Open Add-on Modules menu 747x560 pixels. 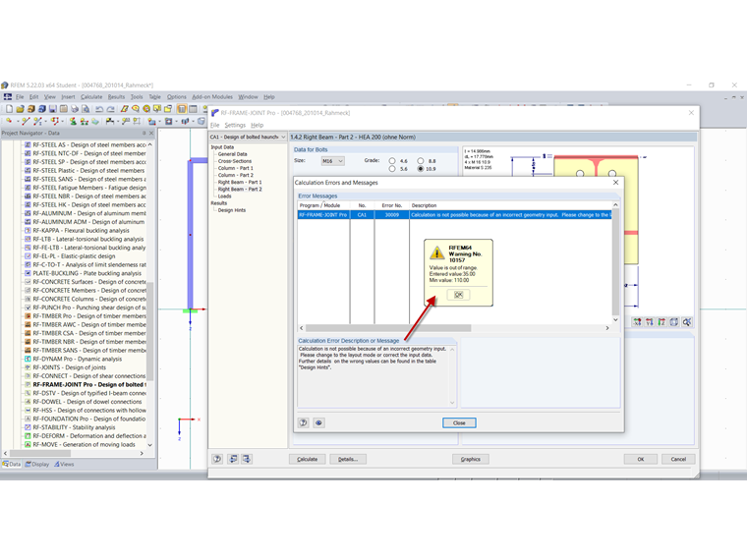pos(212,96)
